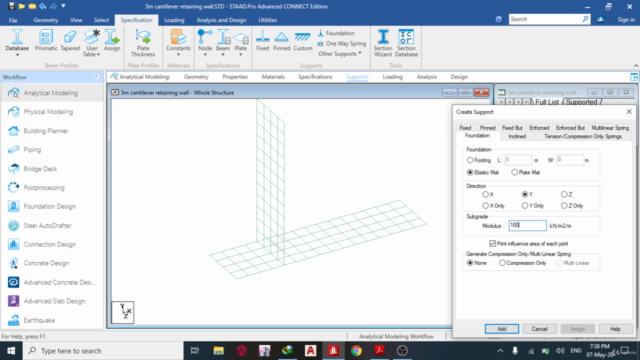
Task: Select direction X radio button
Action: click(485, 194)
